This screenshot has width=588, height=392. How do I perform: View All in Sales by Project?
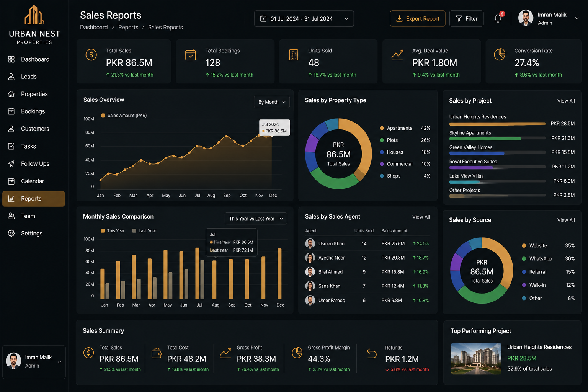pyautogui.click(x=566, y=101)
